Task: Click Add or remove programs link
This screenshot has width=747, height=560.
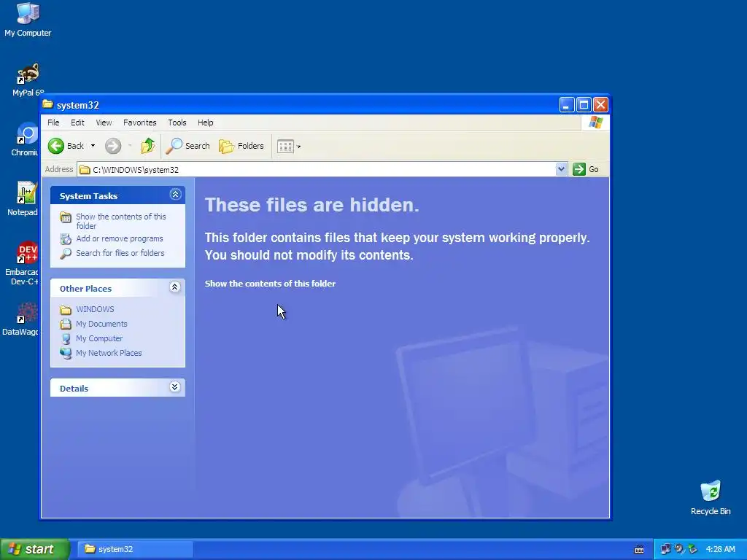Action: point(120,238)
